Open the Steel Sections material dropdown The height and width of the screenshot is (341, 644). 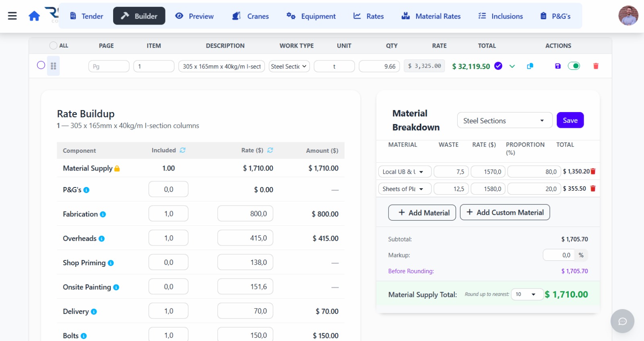point(504,121)
